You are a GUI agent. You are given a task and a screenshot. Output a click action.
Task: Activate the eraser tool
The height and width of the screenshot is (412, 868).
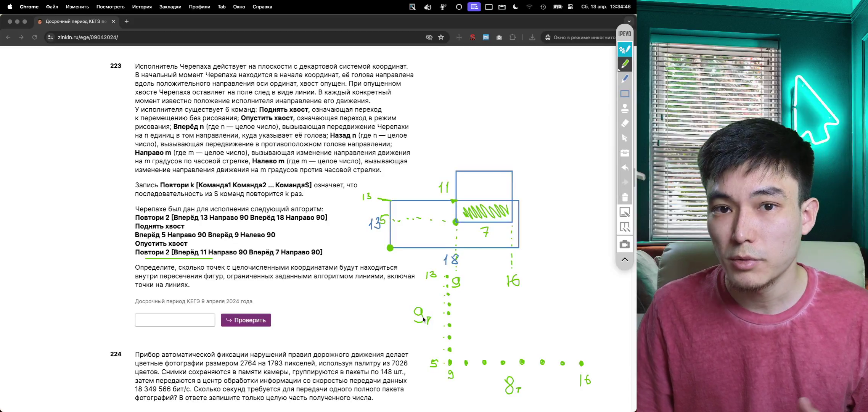pos(625,123)
